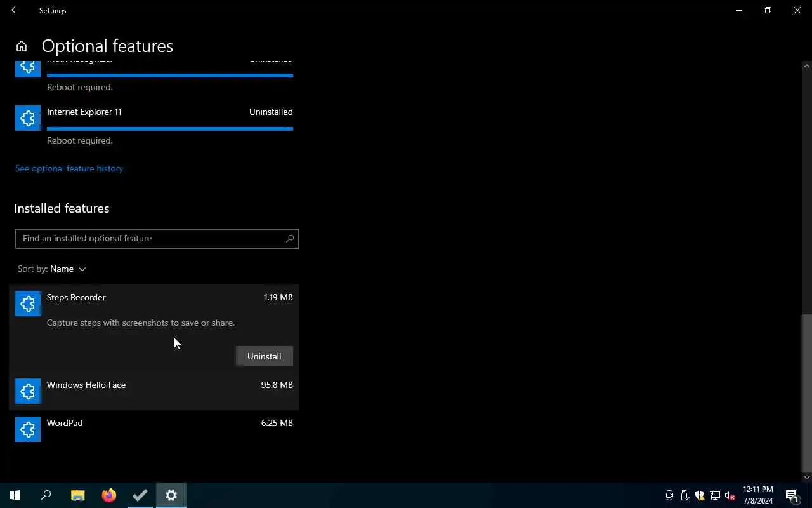This screenshot has height=508, width=812.
Task: Close the Settings window
Action: [x=797, y=10]
